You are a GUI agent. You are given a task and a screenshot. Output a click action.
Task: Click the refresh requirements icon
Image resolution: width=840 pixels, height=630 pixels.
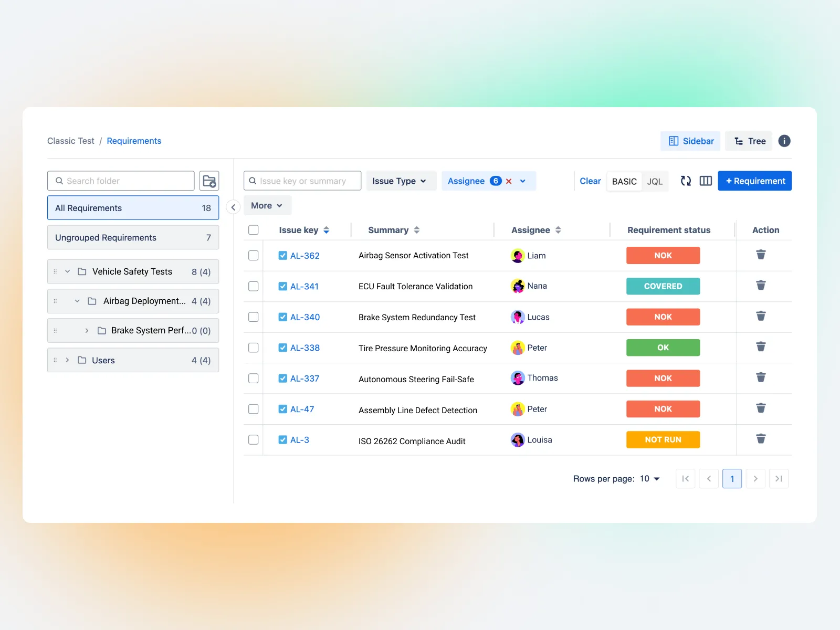pyautogui.click(x=686, y=181)
